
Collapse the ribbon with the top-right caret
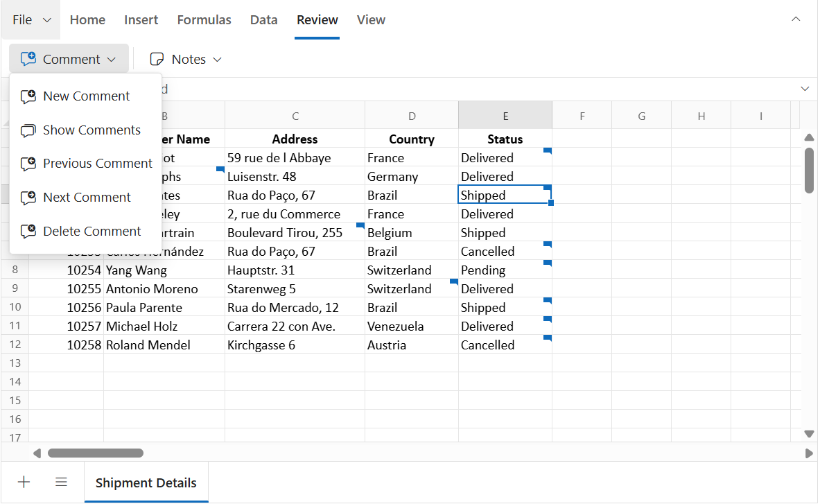coord(796,19)
